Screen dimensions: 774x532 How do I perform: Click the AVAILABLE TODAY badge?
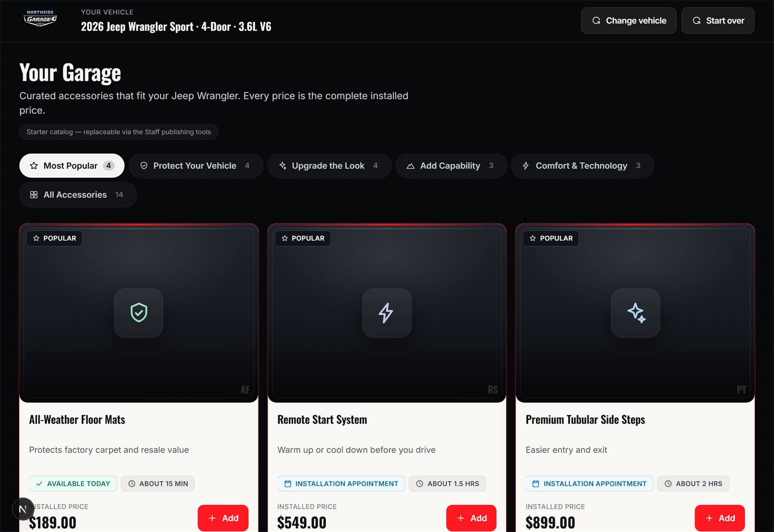click(73, 484)
